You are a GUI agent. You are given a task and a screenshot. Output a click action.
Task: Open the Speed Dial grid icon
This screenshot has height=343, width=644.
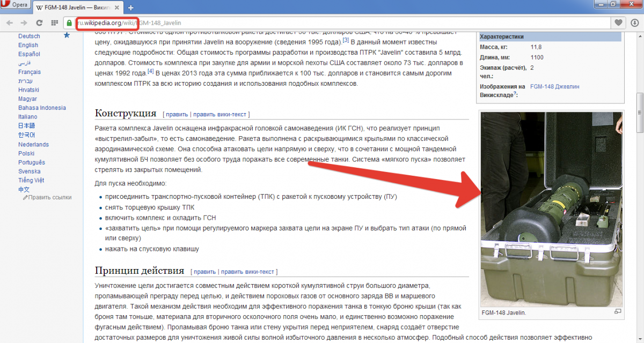point(54,23)
